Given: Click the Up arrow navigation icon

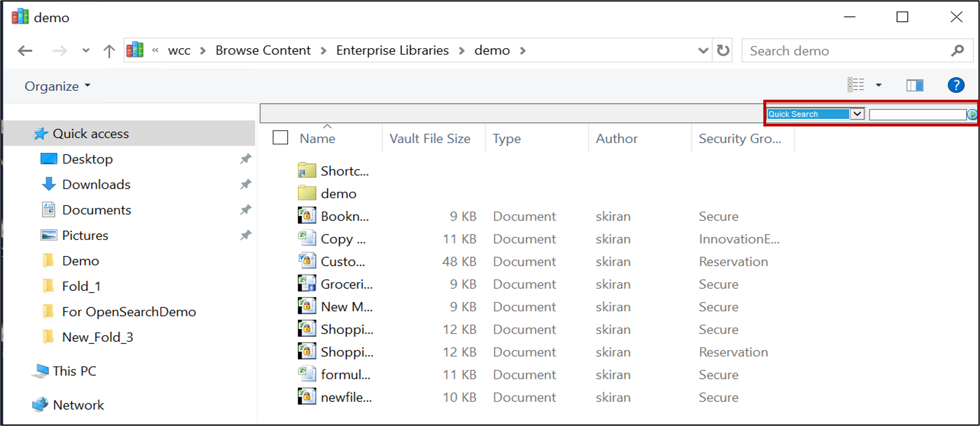Looking at the screenshot, I should click(x=109, y=51).
